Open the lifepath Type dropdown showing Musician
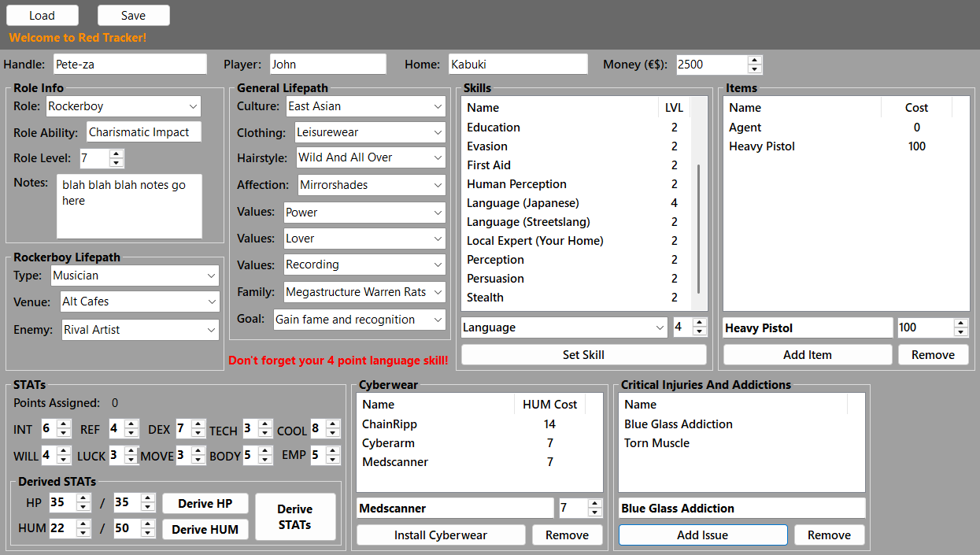980x555 pixels. click(135, 276)
